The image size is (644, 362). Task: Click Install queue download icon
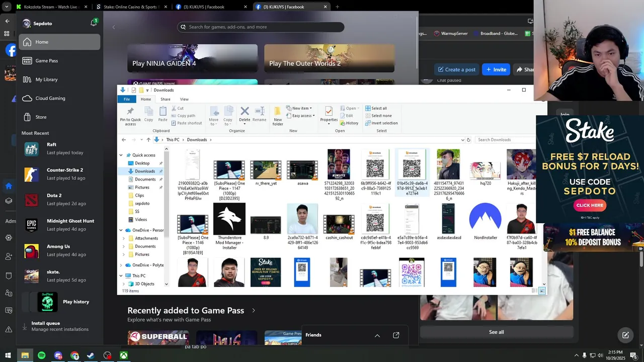point(24,326)
